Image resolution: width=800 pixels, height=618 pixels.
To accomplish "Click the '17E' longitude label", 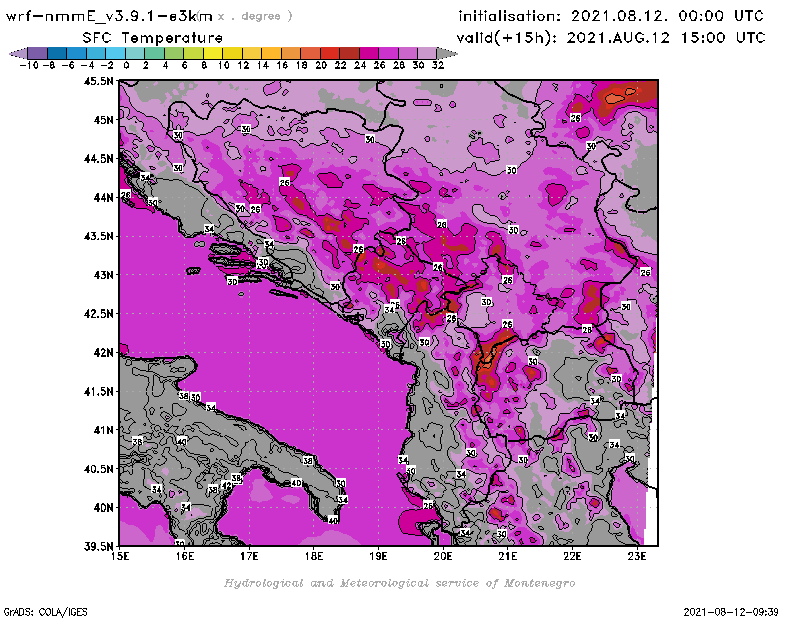I will [x=249, y=556].
